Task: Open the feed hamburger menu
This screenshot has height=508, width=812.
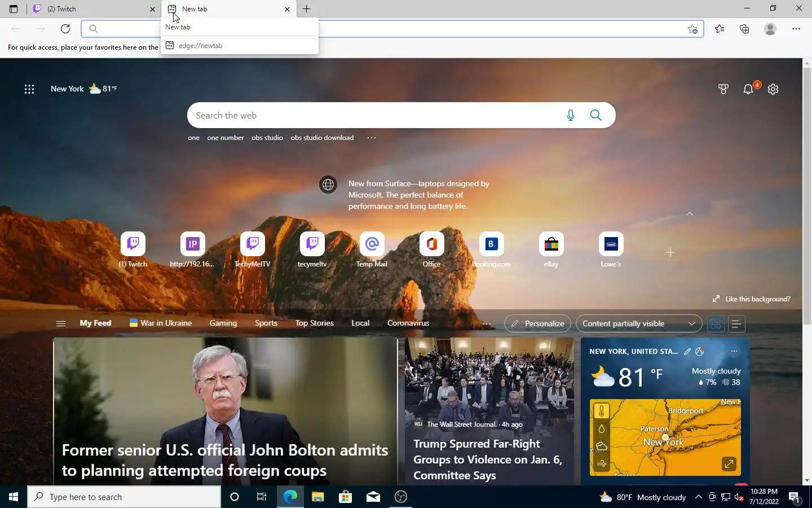Action: (61, 323)
